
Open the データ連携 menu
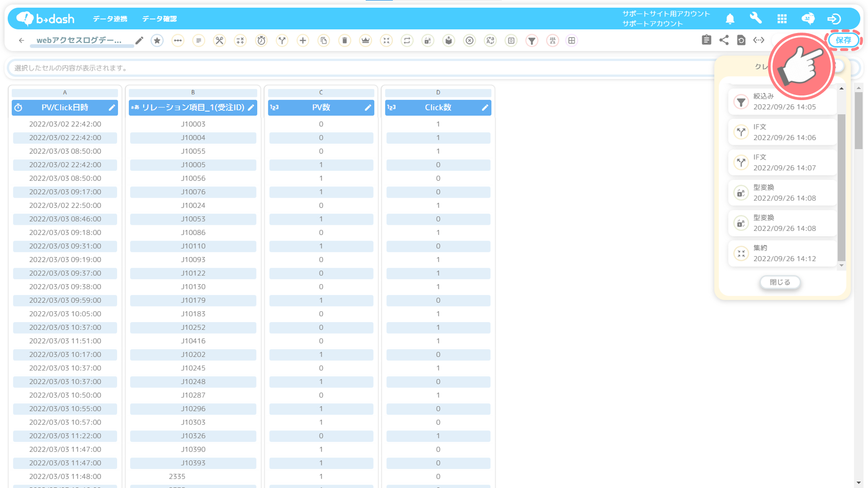(110, 19)
